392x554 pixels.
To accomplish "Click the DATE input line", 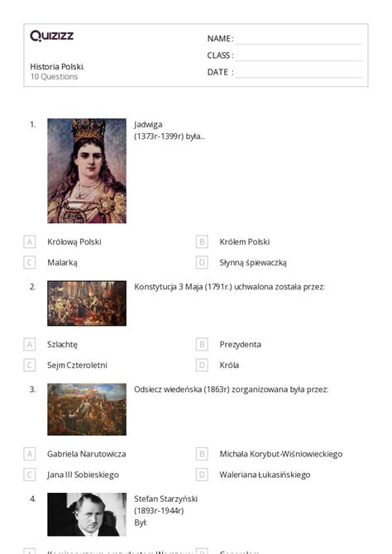I will (299, 73).
